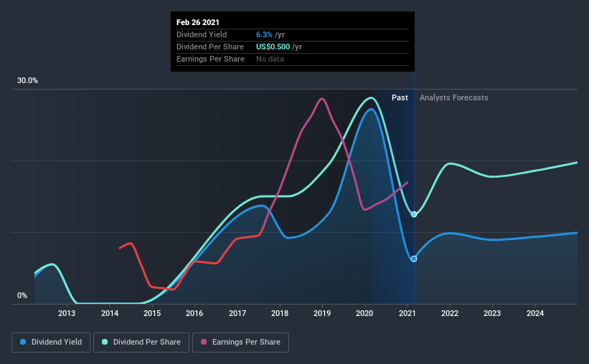Click the Dividend Yield data point marker

pyautogui.click(x=413, y=259)
